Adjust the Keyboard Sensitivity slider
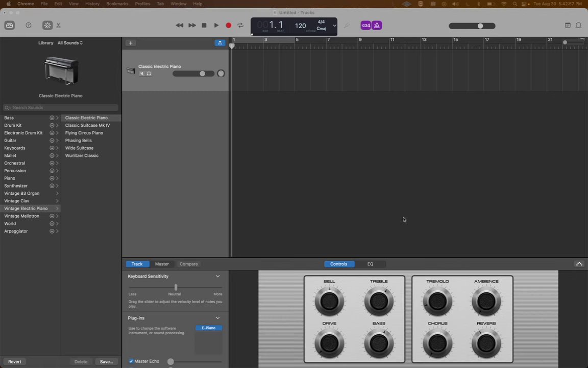This screenshot has height=368, width=588. click(x=176, y=287)
